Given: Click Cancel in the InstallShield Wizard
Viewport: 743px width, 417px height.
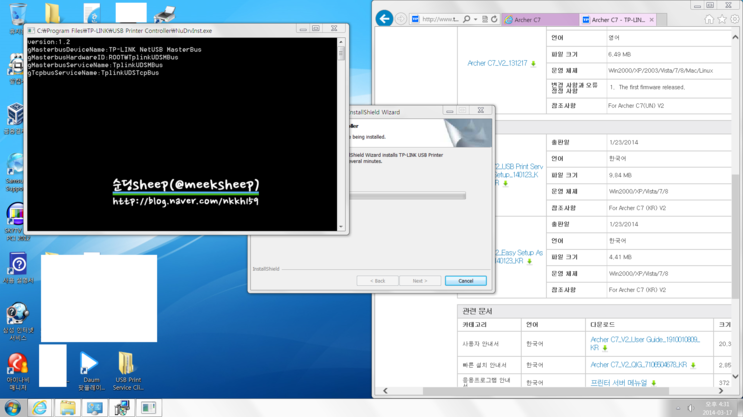Looking at the screenshot, I should (466, 281).
